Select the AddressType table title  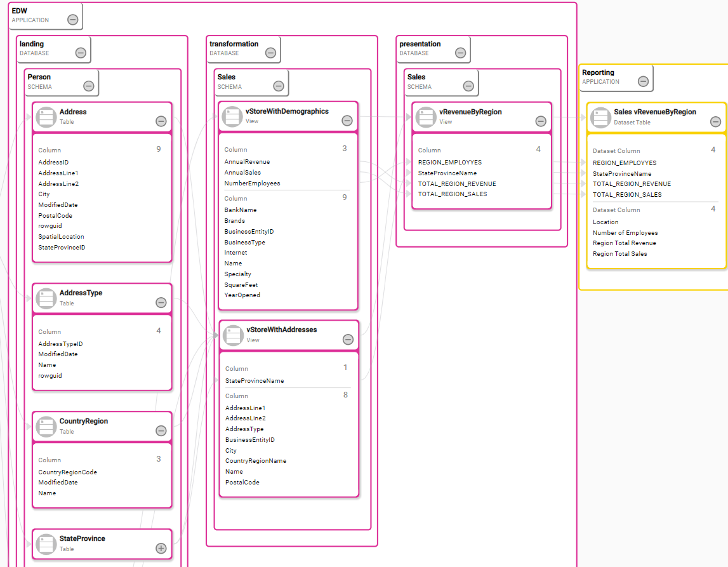(81, 293)
